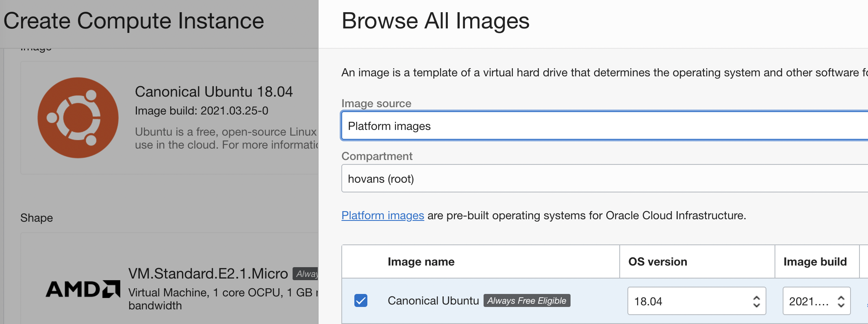
Task: Click the Ubuntu is a free, open-source description
Action: pyautogui.click(x=227, y=138)
